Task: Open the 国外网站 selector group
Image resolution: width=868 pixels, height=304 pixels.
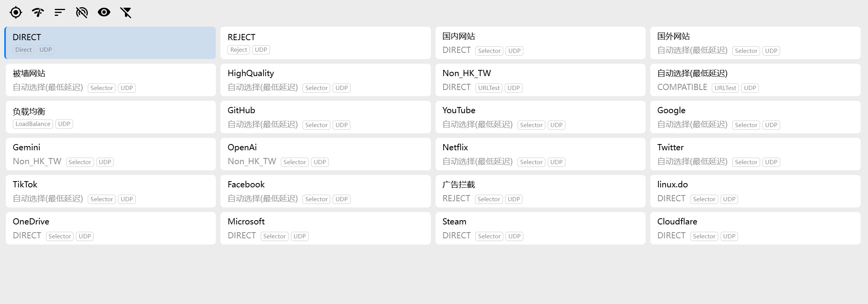Action: tap(755, 43)
